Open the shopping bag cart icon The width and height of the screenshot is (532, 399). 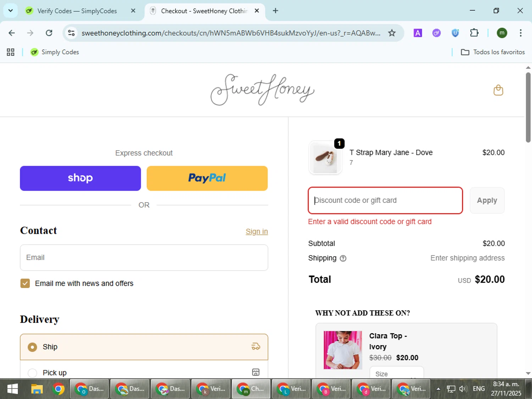(x=498, y=90)
